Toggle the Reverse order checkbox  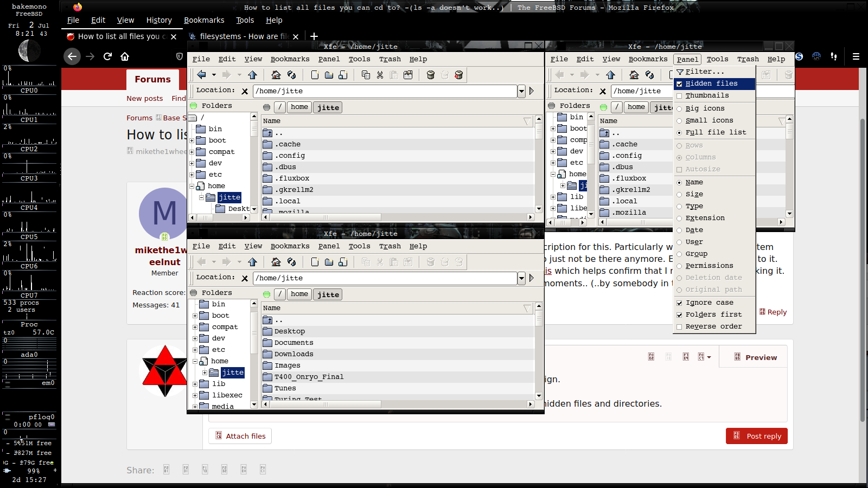click(x=679, y=326)
